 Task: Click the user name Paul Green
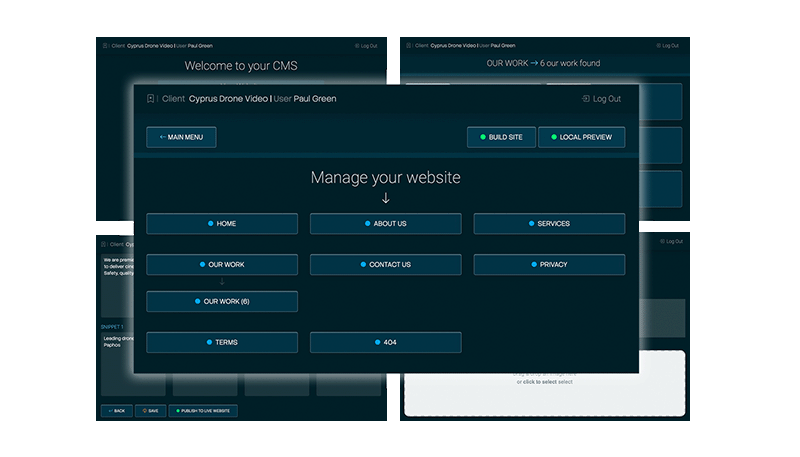315,99
